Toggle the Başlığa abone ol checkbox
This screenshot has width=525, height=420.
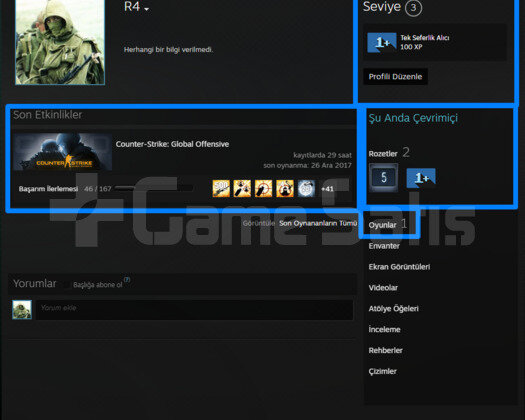(x=67, y=285)
